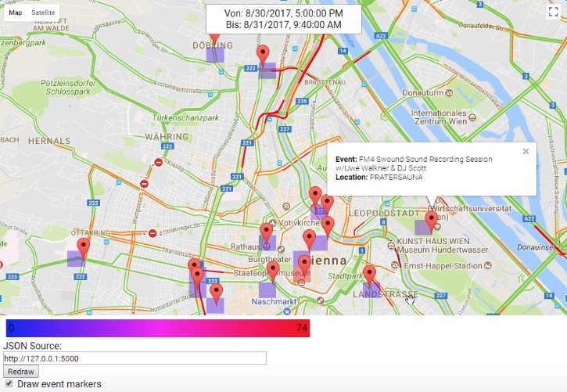The height and width of the screenshot is (392, 567).
Task: Click the purple heatmap square in Ottakring
Action: [76, 259]
